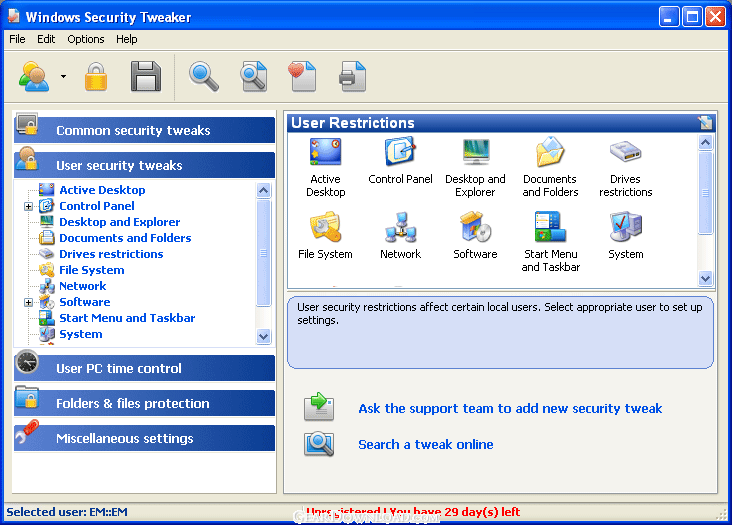The width and height of the screenshot is (732, 525).
Task: Click the padlock toolbar icon
Action: point(96,77)
